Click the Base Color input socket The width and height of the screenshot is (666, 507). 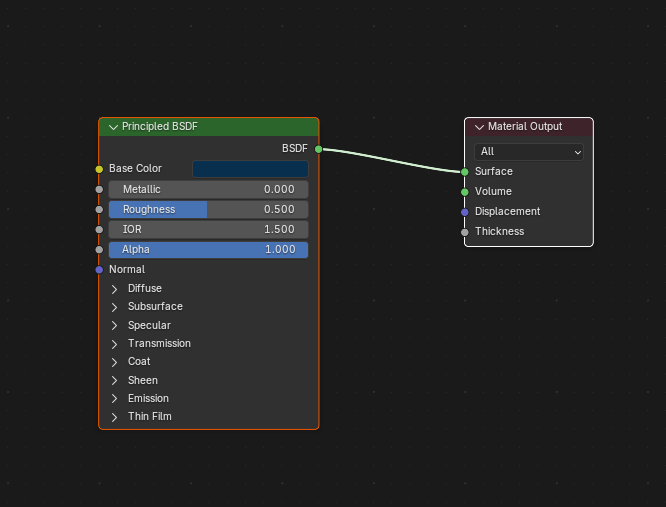click(99, 169)
